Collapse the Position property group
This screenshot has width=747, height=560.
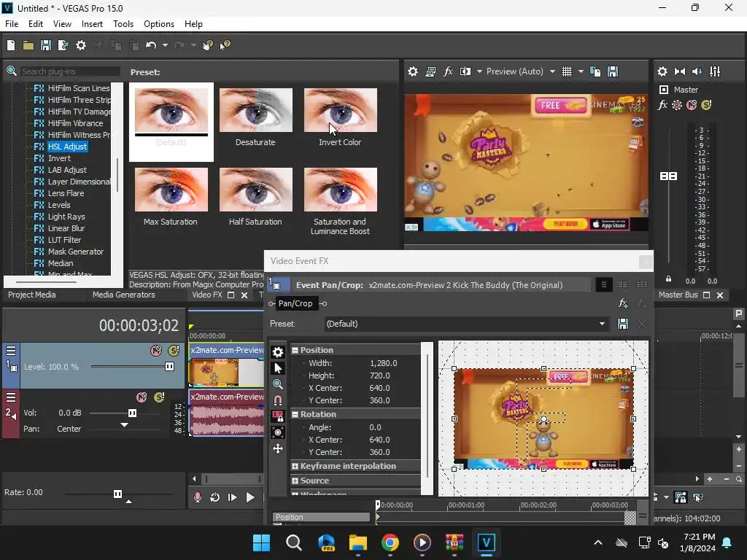[295, 350]
